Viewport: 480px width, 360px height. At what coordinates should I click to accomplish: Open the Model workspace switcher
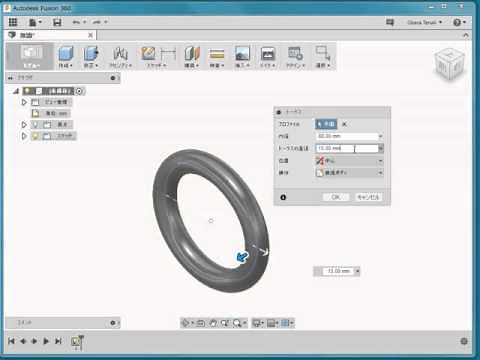31,56
